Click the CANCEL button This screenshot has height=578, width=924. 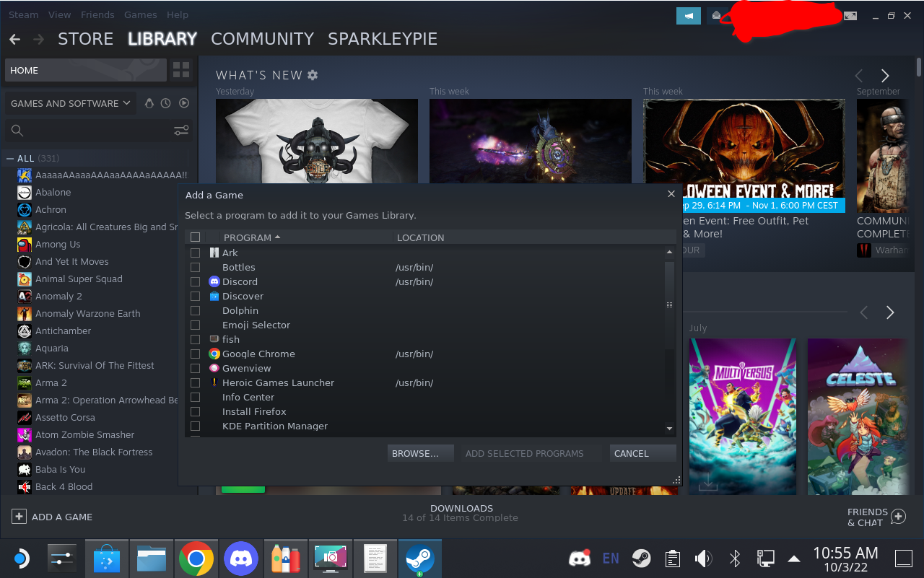642,453
